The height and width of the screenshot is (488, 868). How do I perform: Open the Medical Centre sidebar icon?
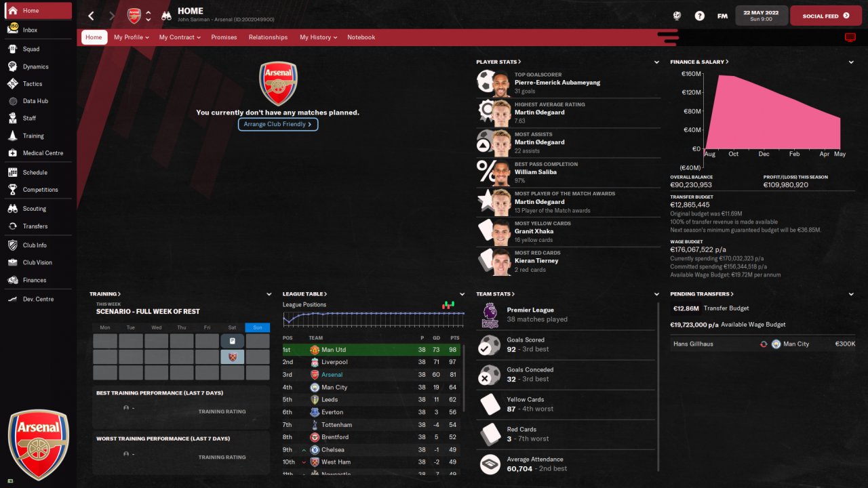click(x=12, y=153)
